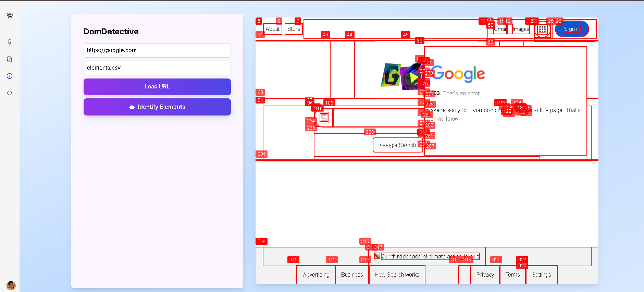Click the Google Search button
This screenshot has width=644, height=292.
[x=398, y=145]
